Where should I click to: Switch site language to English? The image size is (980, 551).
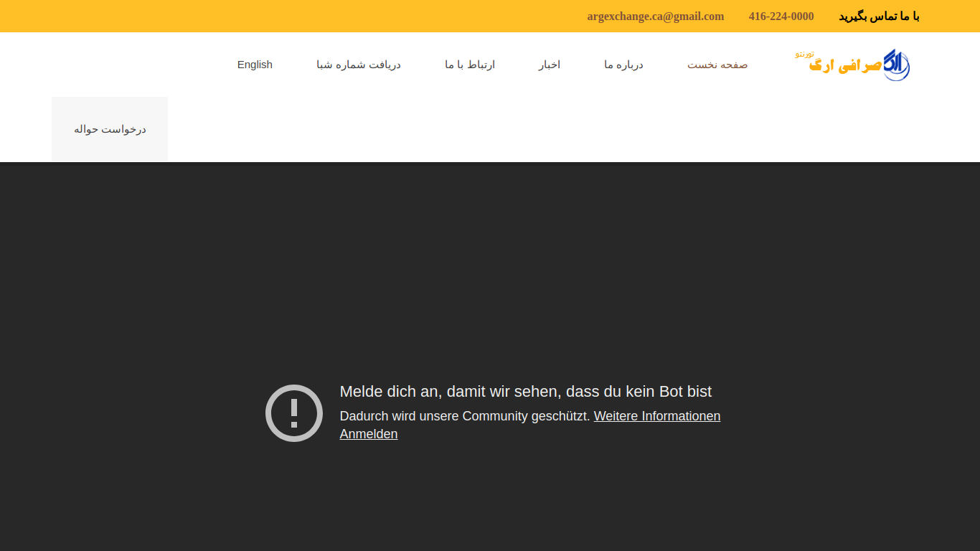(255, 65)
